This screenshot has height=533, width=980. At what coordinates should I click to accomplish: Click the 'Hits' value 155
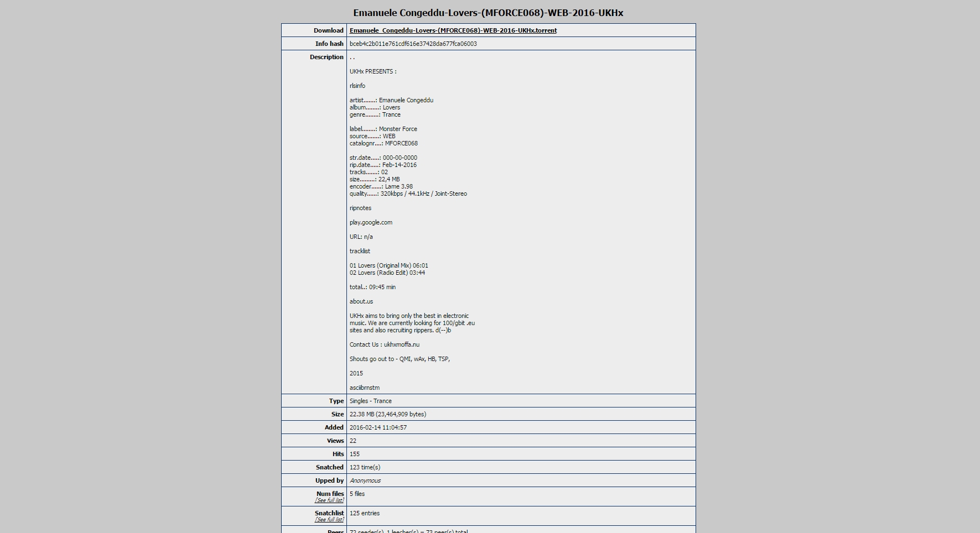354,454
